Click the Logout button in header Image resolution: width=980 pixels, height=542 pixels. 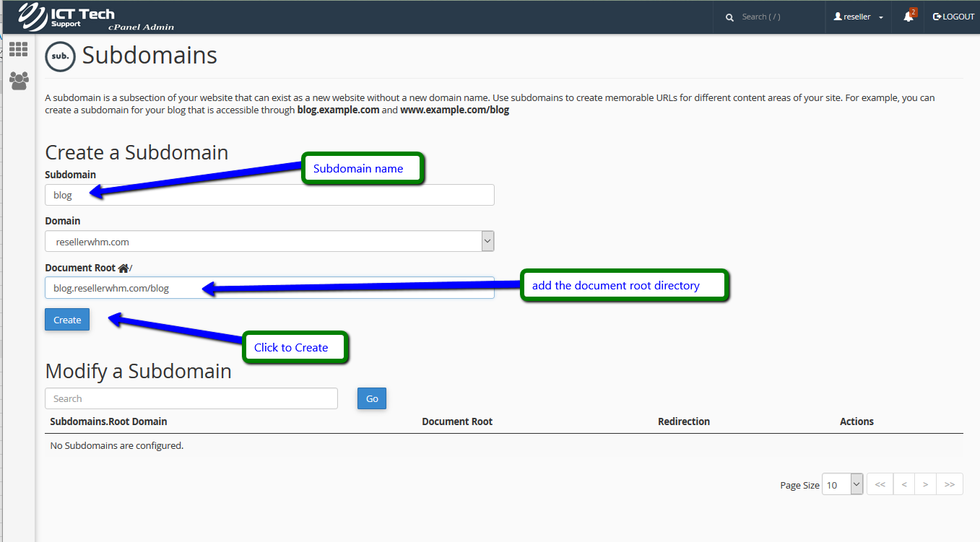(x=953, y=17)
